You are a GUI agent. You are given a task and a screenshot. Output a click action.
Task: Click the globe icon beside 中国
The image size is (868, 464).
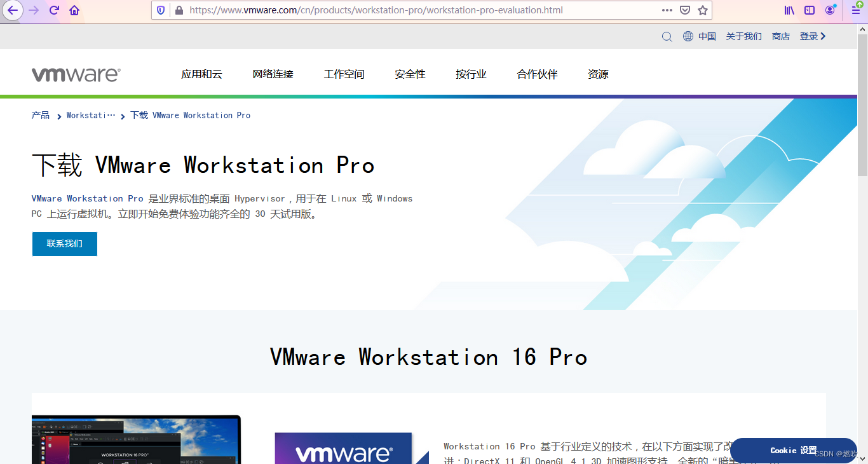pyautogui.click(x=688, y=36)
